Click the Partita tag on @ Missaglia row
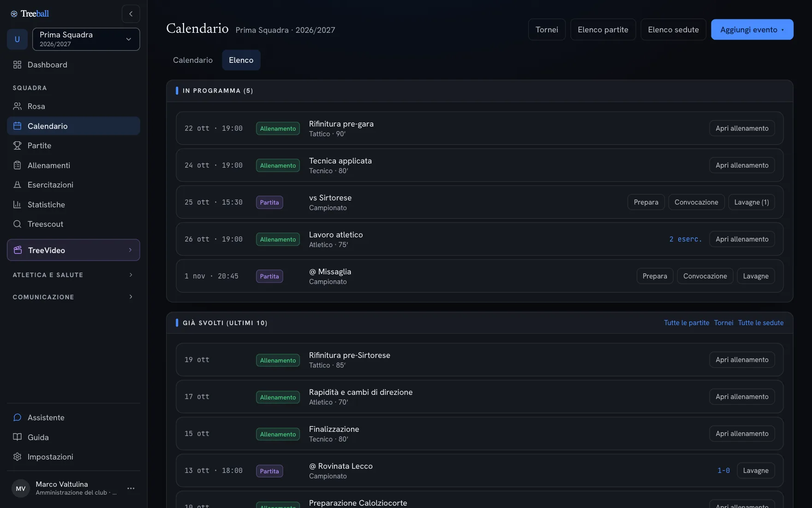The height and width of the screenshot is (508, 812). tap(269, 276)
